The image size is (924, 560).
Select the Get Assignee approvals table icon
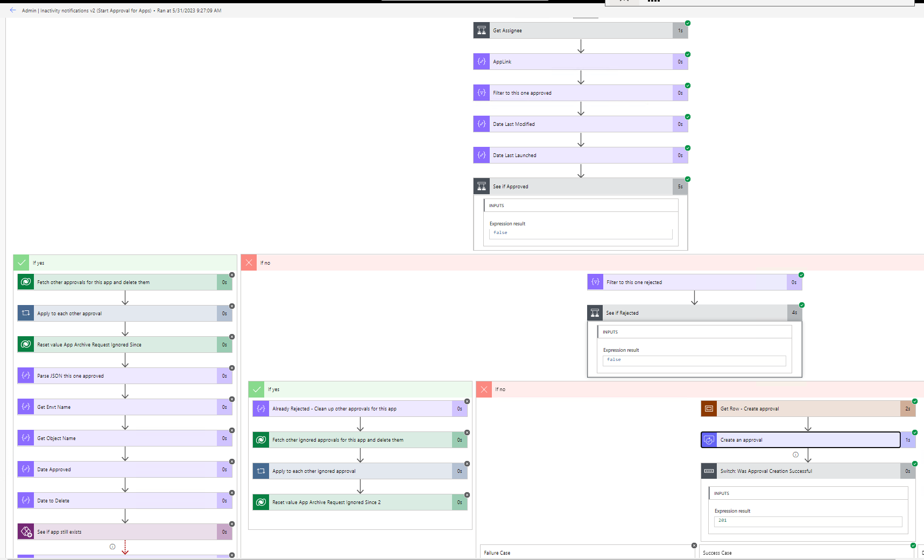click(x=481, y=30)
